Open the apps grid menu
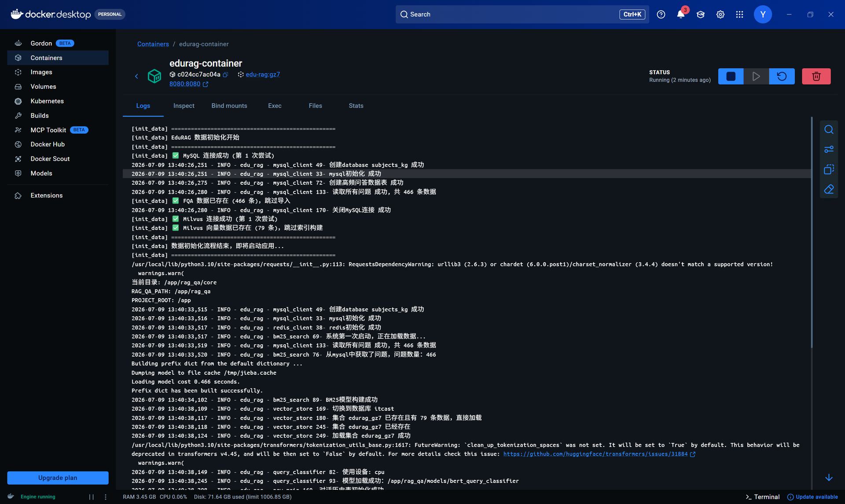Viewport: 845px width, 504px height. (739, 15)
